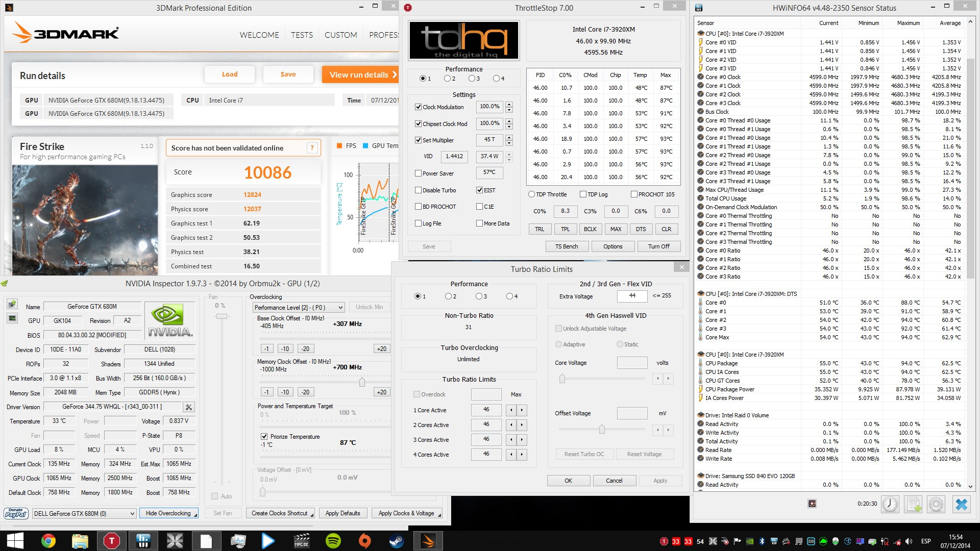Viewport: 980px width, 551px height.
Task: Open Google Chrome from the taskbar
Action: click(48, 541)
